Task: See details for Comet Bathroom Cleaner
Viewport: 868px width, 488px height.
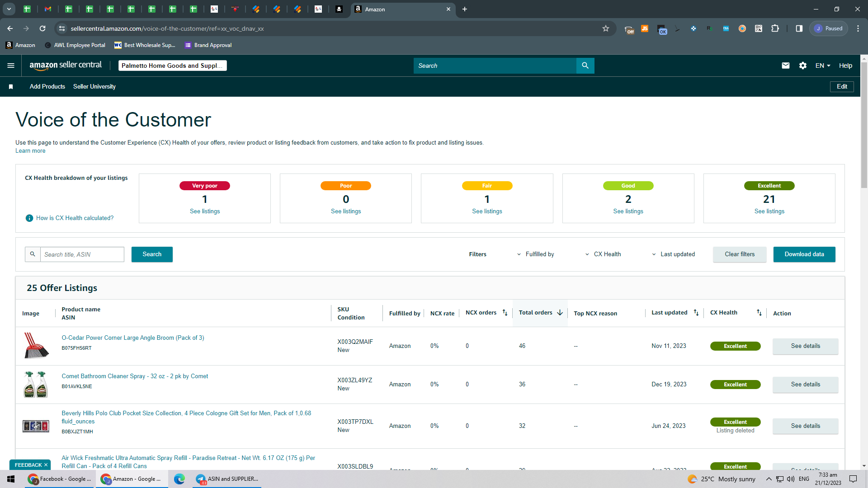Action: [805, 385]
